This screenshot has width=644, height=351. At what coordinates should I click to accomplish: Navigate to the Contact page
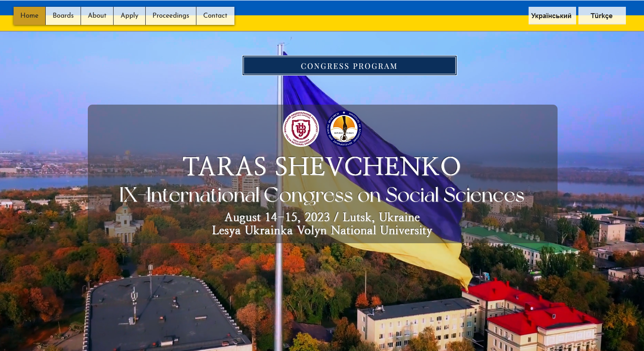click(x=215, y=16)
